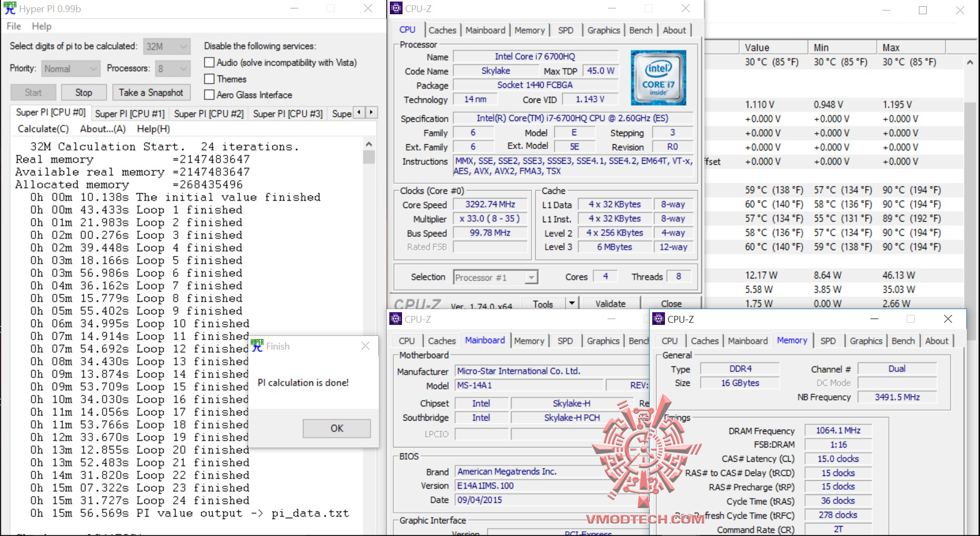Open the Calculate(C) menu
This screenshot has width=980, height=536.
tap(43, 129)
